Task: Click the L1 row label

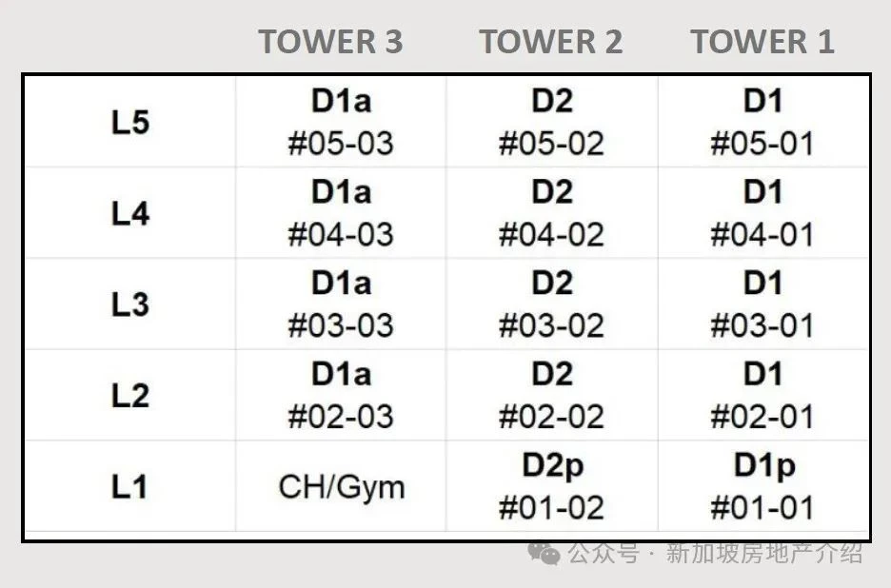Action: click(129, 487)
